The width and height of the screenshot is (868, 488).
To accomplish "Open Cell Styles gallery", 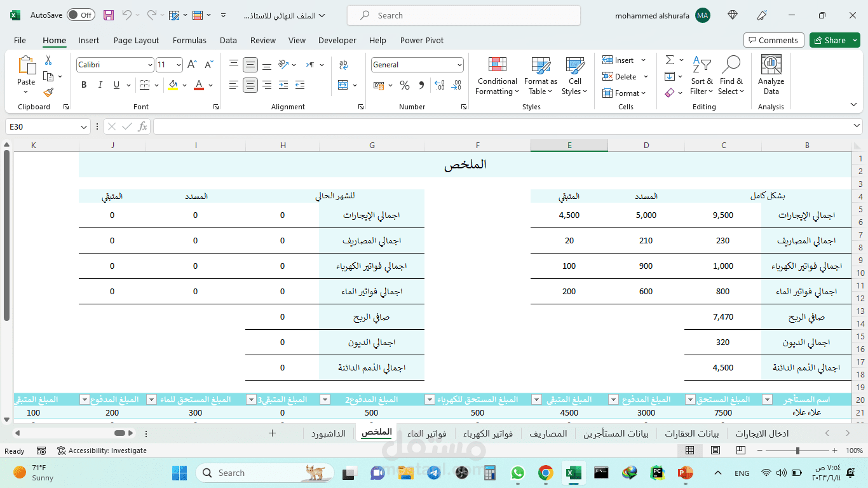I will [x=575, y=76].
